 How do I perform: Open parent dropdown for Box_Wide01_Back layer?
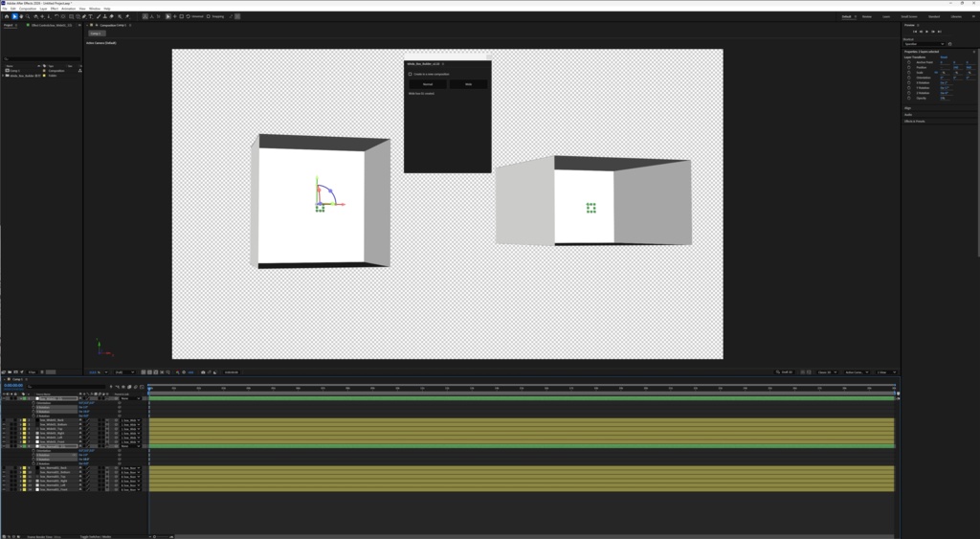coord(130,420)
